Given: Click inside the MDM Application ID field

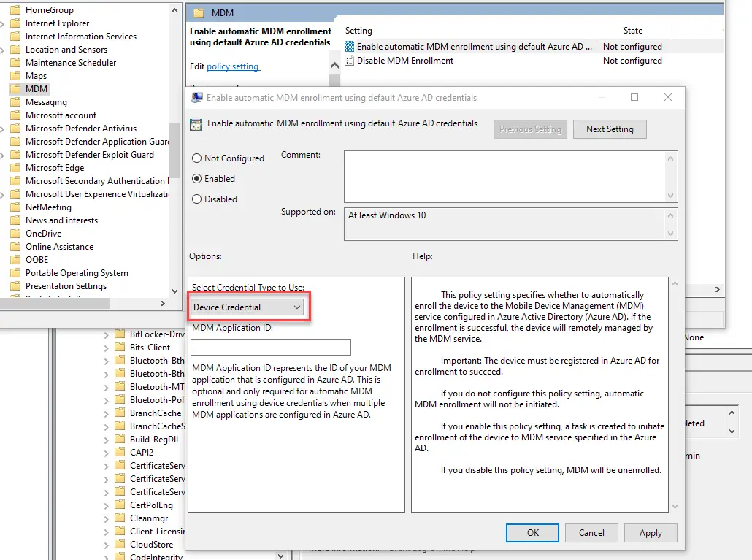Looking at the screenshot, I should click(x=270, y=347).
